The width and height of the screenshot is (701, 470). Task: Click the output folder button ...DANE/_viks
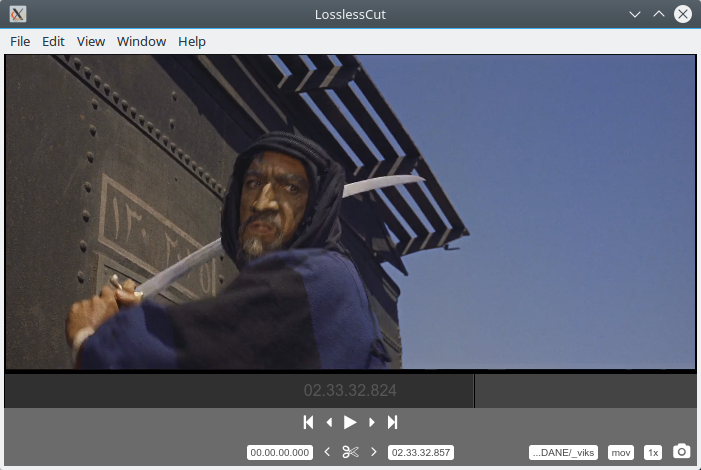point(563,453)
